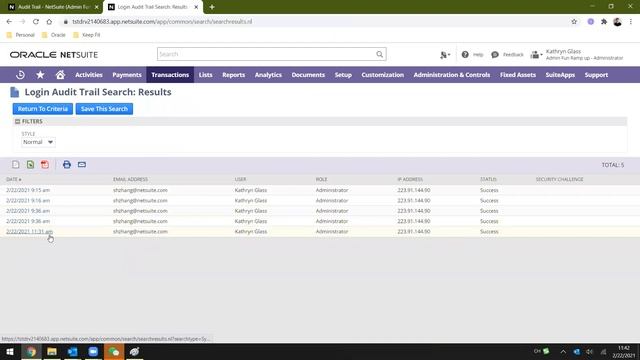Viewport: 640px width, 360px height.
Task: Open the 2/22/2021 9:15 am entry
Action: [28, 190]
